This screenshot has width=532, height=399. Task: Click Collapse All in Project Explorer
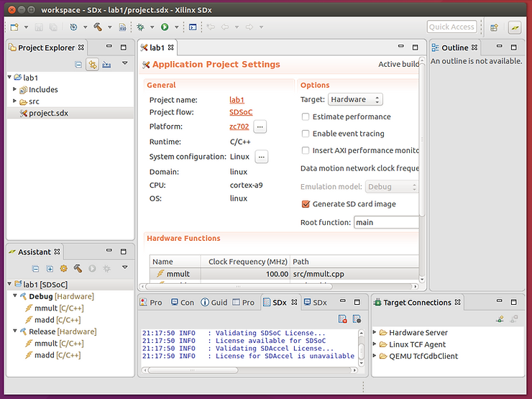(x=78, y=65)
